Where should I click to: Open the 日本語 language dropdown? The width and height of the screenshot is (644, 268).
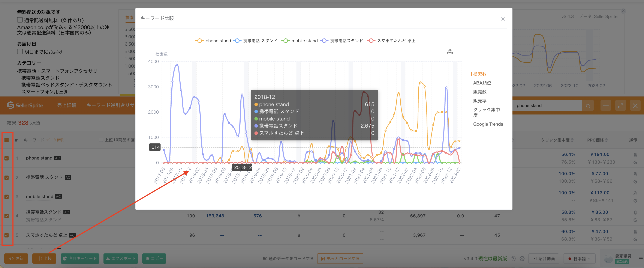click(x=579, y=259)
